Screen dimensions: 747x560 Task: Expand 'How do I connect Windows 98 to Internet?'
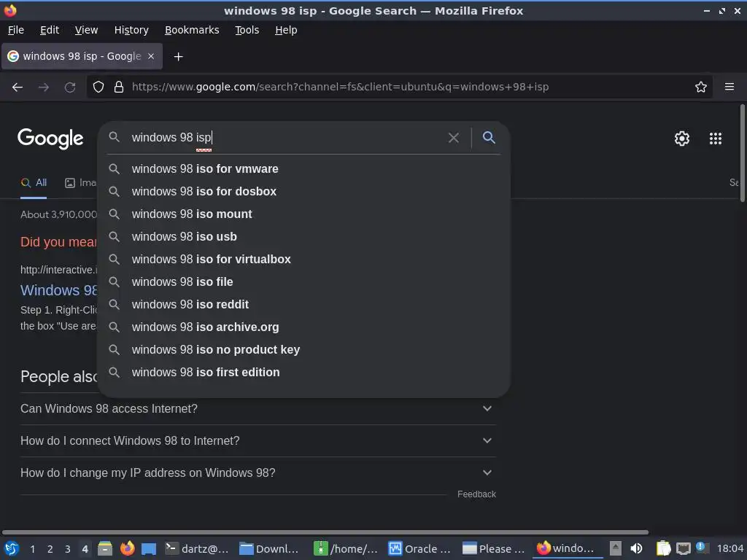tap(258, 441)
